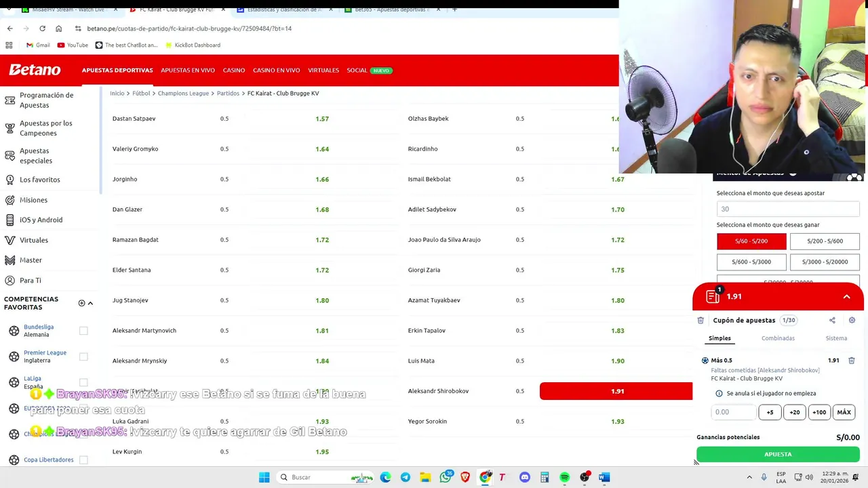The width and height of the screenshot is (868, 488).
Task: Go to browser home page
Action: (x=58, y=28)
